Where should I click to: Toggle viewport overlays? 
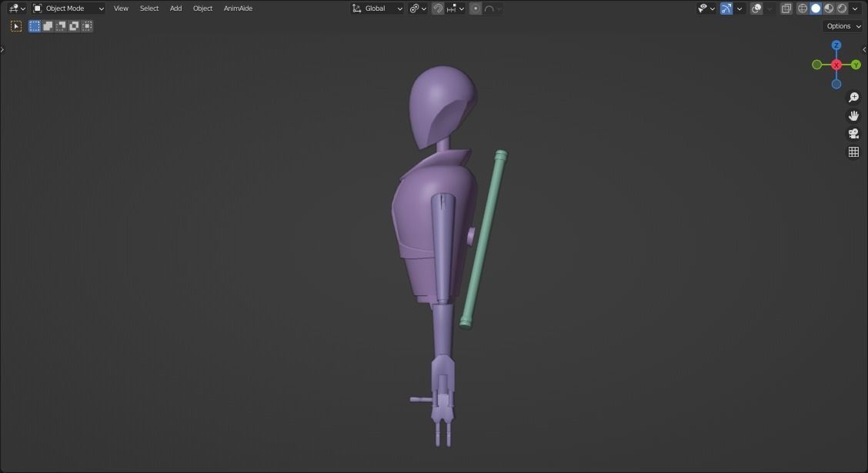(756, 8)
